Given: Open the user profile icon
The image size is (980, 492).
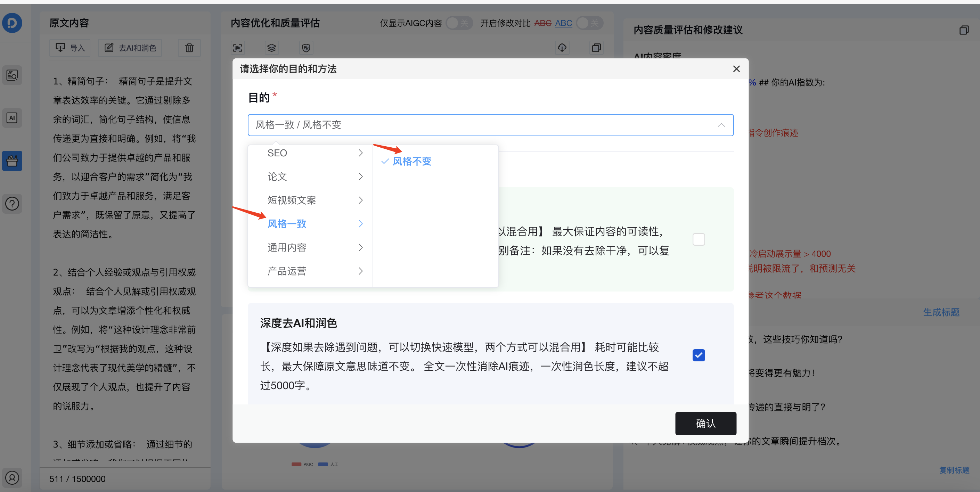Looking at the screenshot, I should [x=12, y=477].
